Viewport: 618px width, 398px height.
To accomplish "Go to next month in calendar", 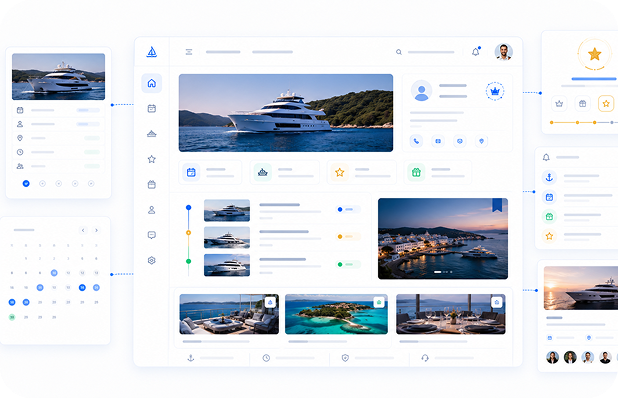I will pos(96,230).
